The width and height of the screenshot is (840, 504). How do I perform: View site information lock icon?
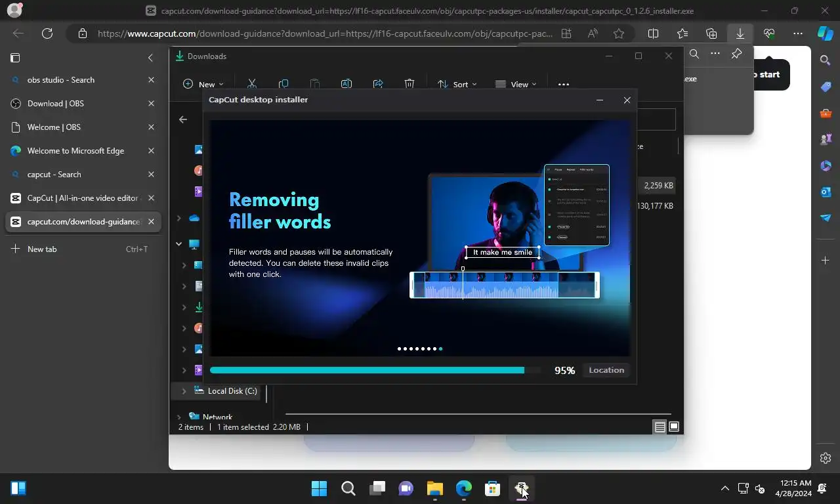[x=82, y=33]
